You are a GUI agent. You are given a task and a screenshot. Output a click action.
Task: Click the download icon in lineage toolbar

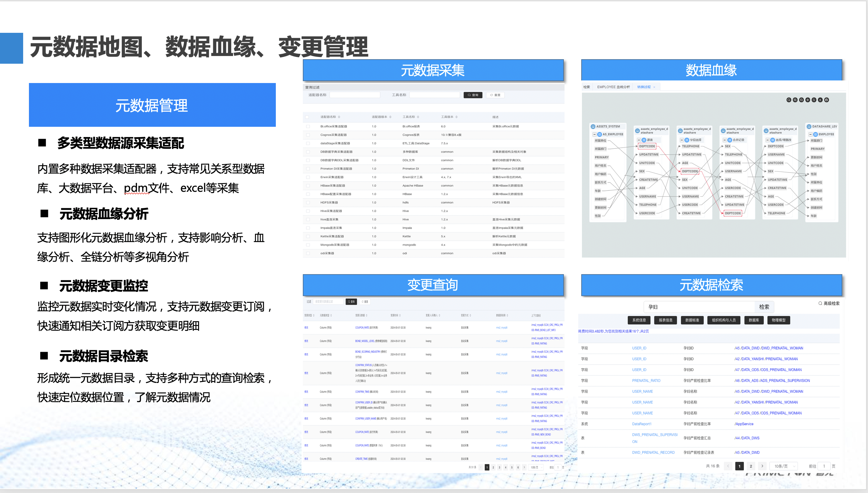[x=820, y=100]
